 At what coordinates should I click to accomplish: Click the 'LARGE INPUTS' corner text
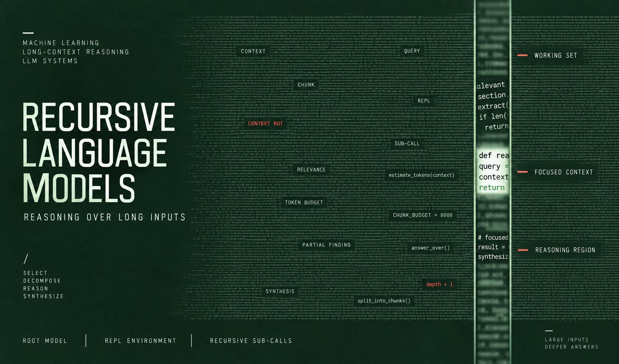[567, 340]
